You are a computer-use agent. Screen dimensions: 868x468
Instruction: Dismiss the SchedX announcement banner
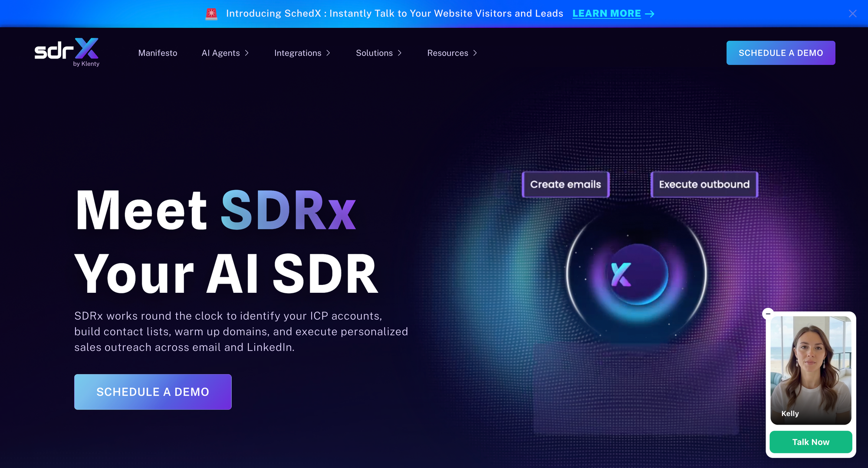coord(853,13)
